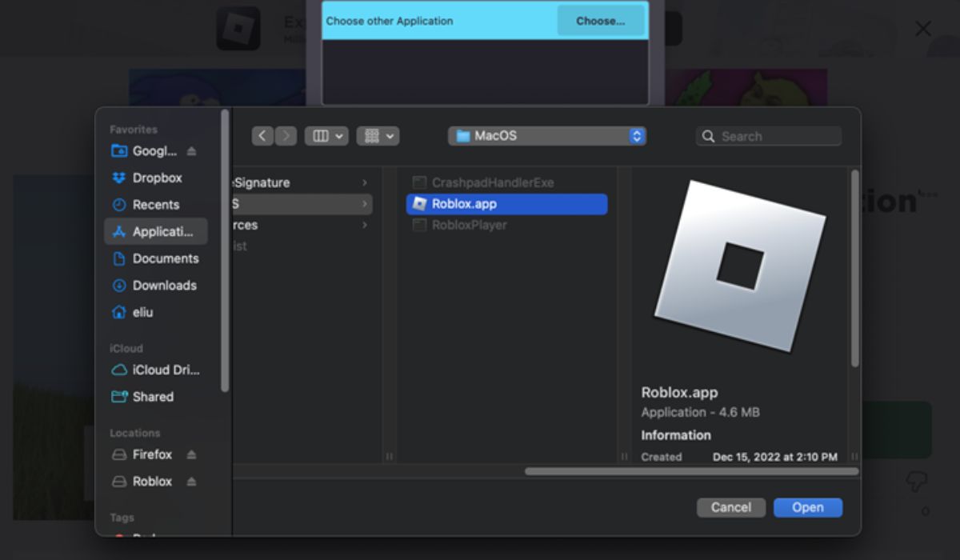Image resolution: width=960 pixels, height=560 pixels.
Task: Select Dropbox in Favorites
Action: 156,178
